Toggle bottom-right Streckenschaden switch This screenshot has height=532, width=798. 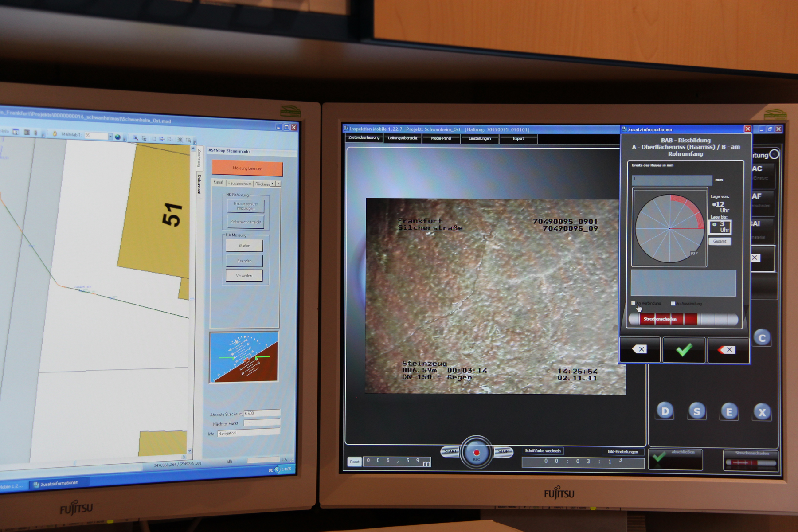pyautogui.click(x=751, y=463)
